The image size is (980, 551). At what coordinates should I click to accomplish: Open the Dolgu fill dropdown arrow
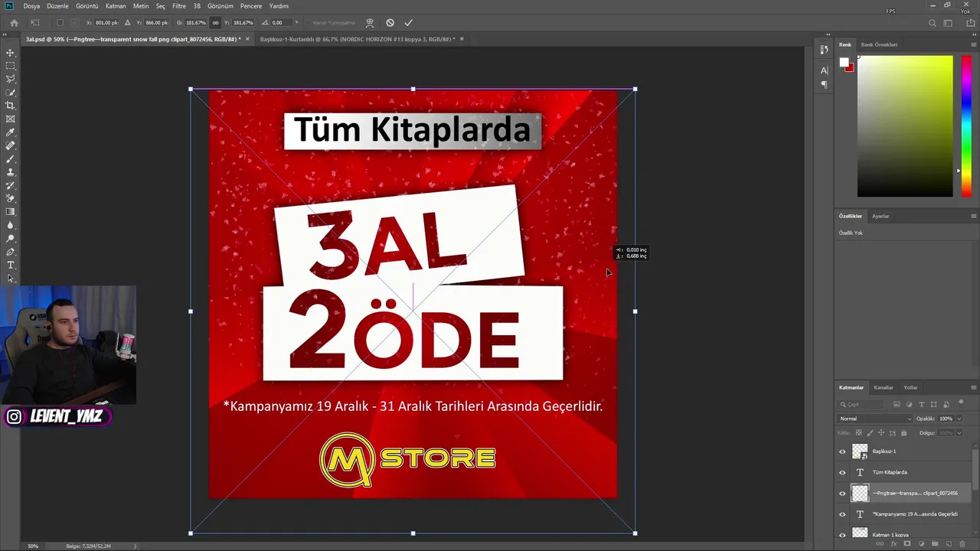coord(959,433)
